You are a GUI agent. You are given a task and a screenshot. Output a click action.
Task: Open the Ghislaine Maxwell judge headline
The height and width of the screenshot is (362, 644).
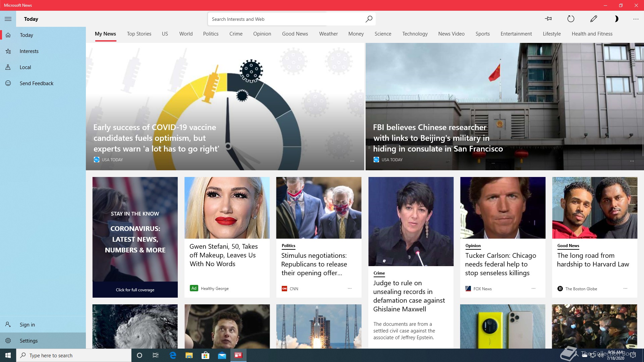click(409, 296)
